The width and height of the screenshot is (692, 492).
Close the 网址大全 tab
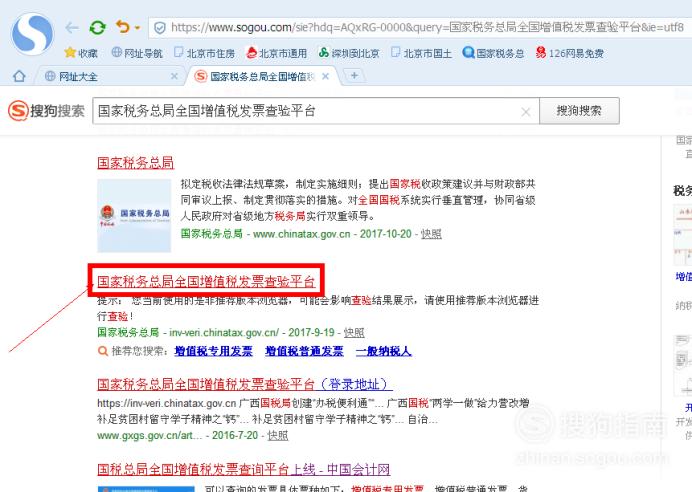coord(174,76)
